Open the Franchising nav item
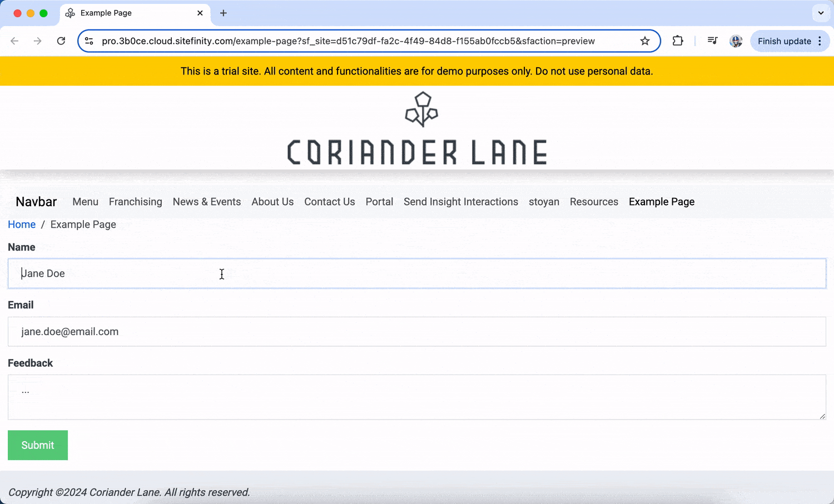The image size is (834, 504). pyautogui.click(x=135, y=202)
